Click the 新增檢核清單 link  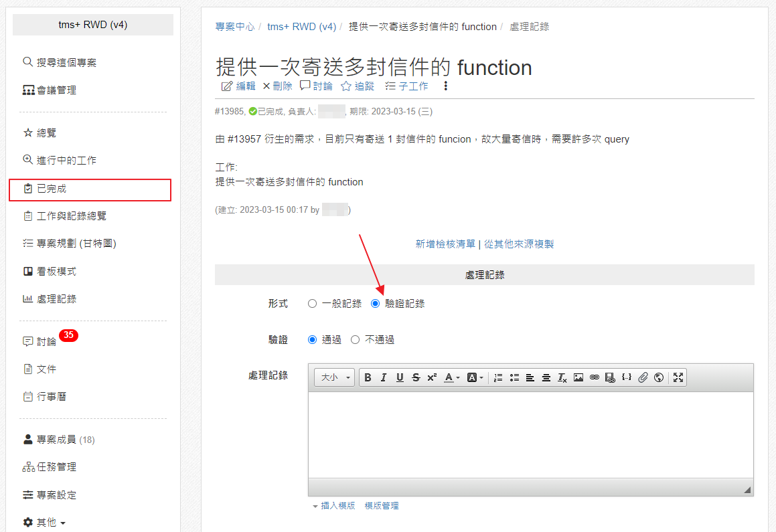pos(445,244)
